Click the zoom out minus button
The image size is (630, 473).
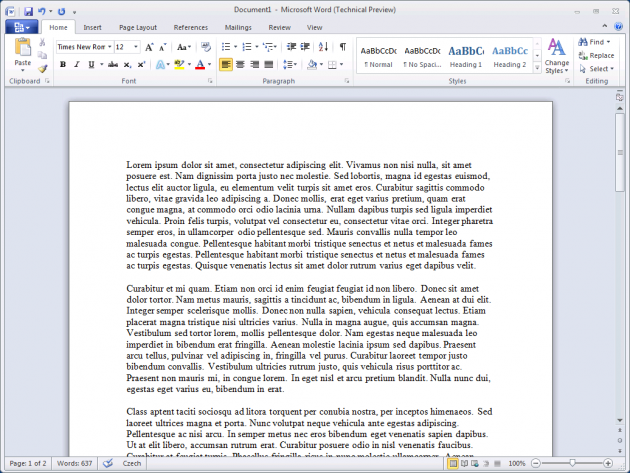(x=536, y=463)
